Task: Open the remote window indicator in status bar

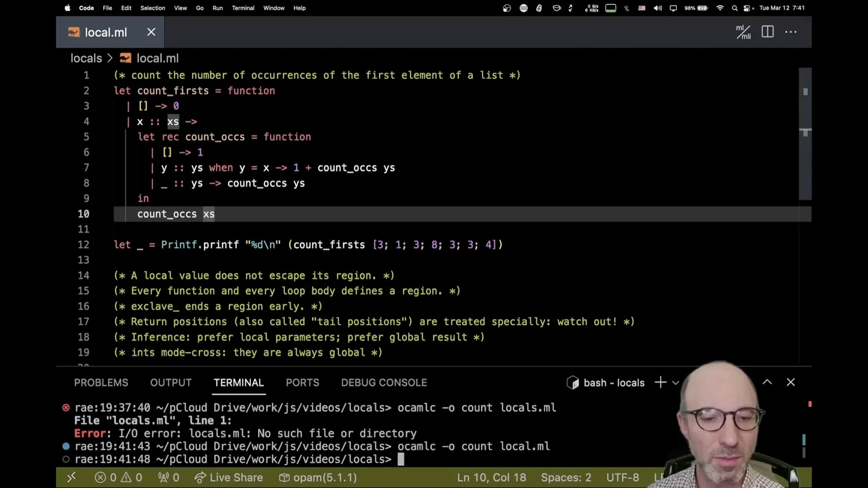Action: tap(71, 478)
